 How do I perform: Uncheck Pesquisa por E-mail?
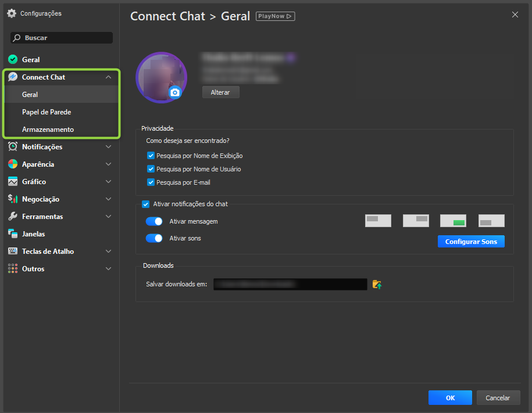tap(151, 182)
